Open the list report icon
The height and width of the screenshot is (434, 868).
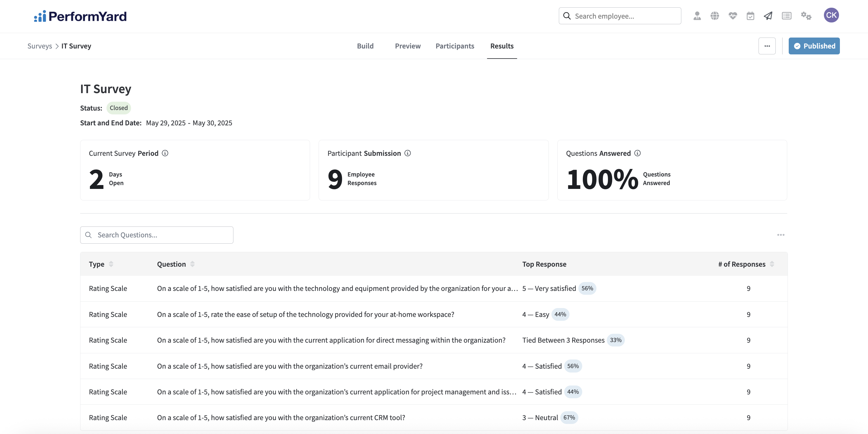786,16
